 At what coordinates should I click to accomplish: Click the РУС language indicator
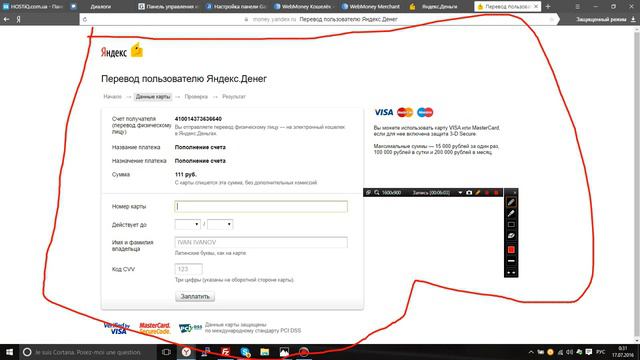pos(600,352)
